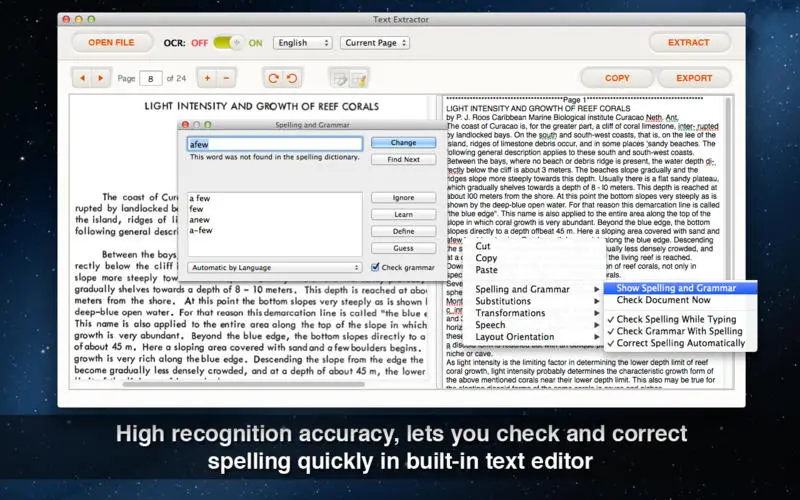Click the misspelled word field 'afew'

tap(275, 144)
